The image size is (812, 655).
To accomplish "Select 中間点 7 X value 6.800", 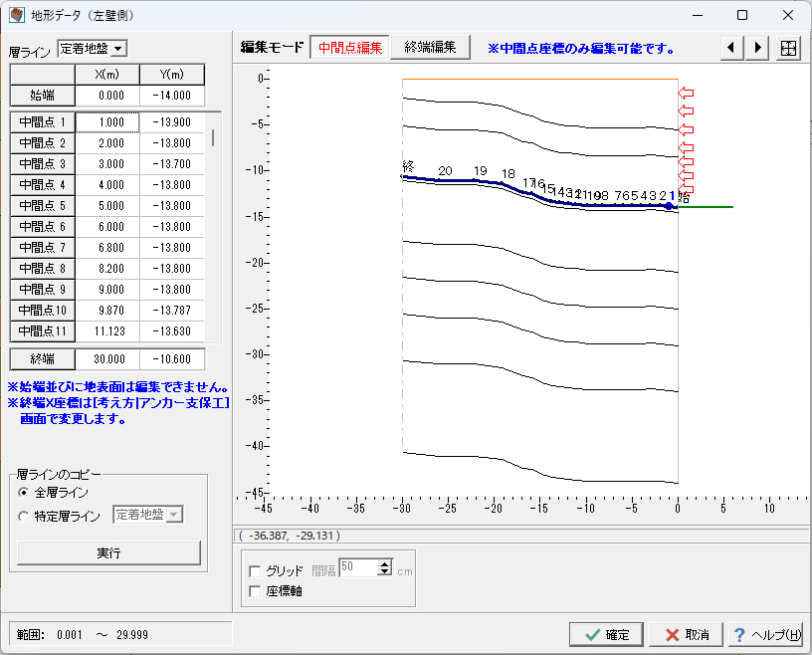I will pos(107,248).
